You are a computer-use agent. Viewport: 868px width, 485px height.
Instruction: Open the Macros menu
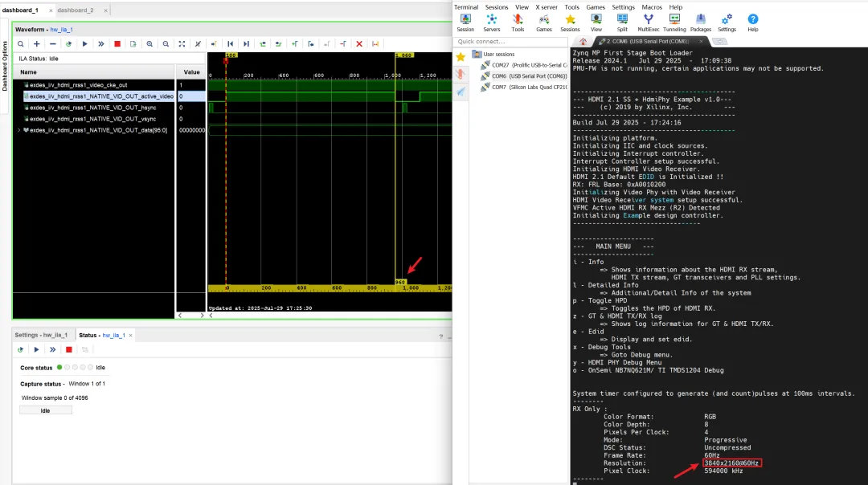pyautogui.click(x=652, y=7)
